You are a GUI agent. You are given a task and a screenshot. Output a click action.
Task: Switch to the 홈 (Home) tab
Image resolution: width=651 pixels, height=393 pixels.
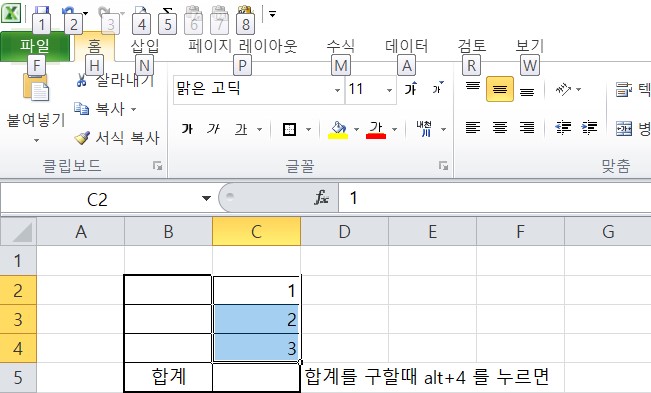(x=95, y=46)
